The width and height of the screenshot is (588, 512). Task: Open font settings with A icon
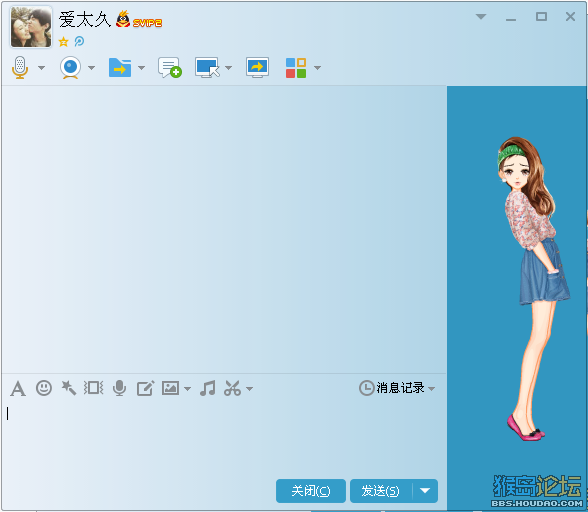click(18, 388)
